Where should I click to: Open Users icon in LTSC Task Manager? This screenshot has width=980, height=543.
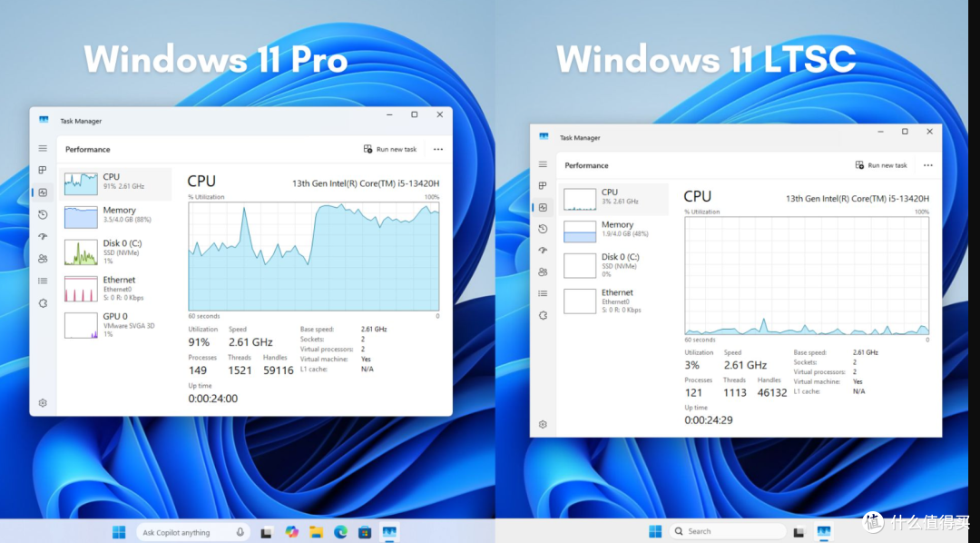coord(543,272)
